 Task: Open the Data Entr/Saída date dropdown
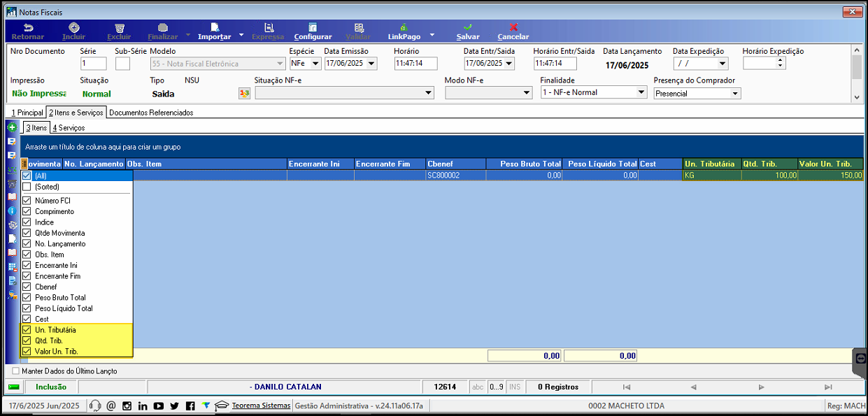pyautogui.click(x=508, y=64)
